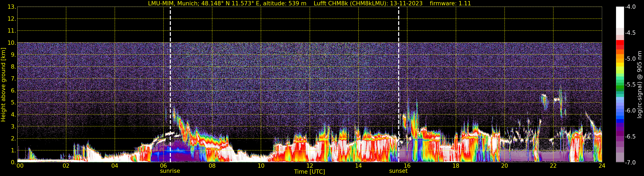Click the 'Height above ground [km]' axis title
Screen dimensions: 644x176
[x=3, y=85]
